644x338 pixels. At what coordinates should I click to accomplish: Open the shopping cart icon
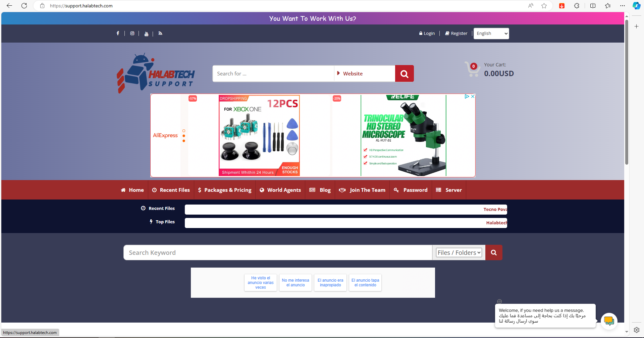(472, 69)
